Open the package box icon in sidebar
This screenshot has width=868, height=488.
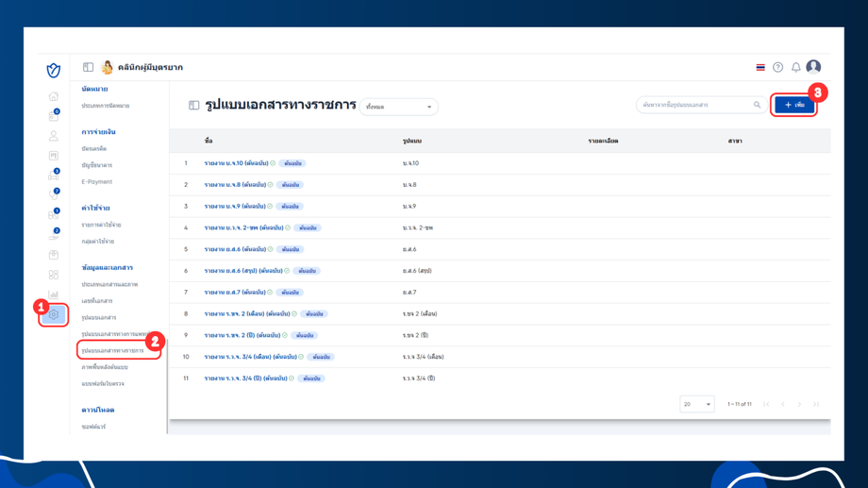[x=53, y=255]
